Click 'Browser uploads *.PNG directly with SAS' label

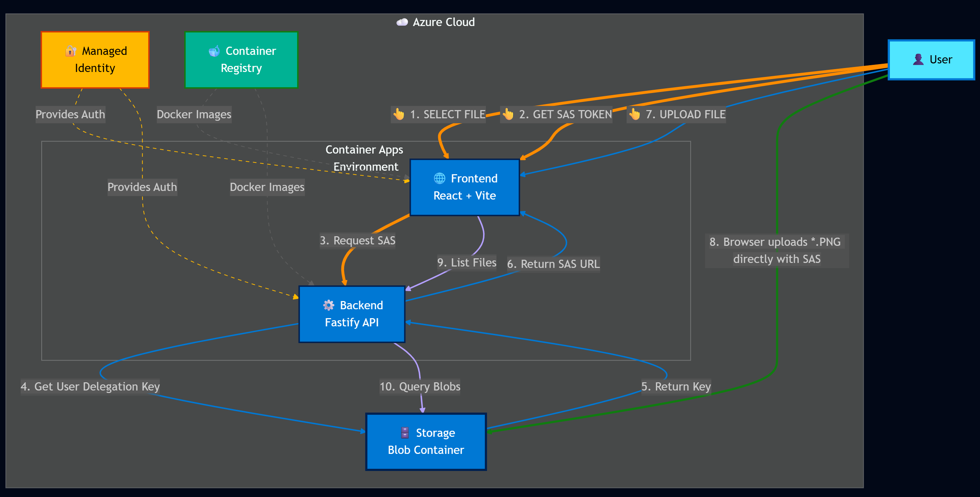[x=776, y=250]
